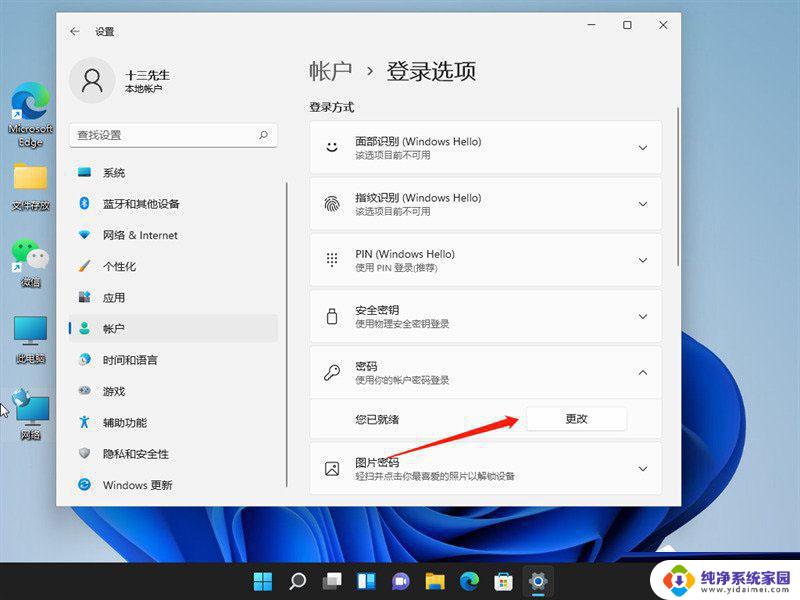
Task: Click the picture icon for 图片密码
Action: click(332, 468)
